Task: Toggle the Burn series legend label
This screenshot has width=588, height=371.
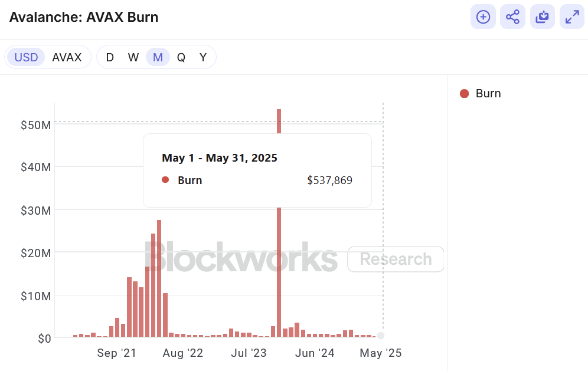Action: (488, 93)
